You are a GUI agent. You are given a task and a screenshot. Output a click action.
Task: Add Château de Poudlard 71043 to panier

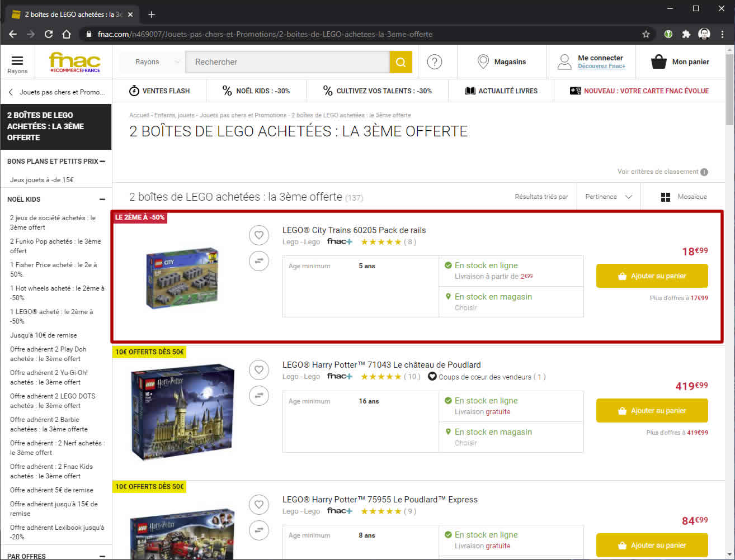[652, 411]
